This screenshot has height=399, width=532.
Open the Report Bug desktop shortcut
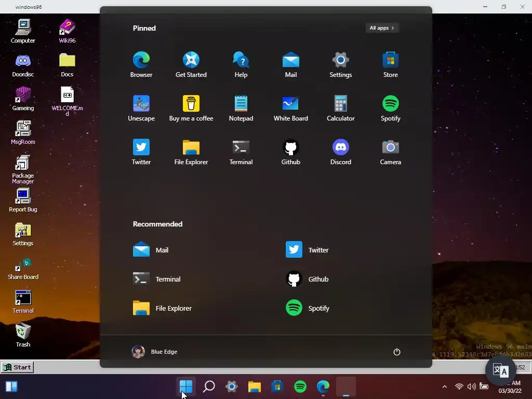pyautogui.click(x=23, y=200)
